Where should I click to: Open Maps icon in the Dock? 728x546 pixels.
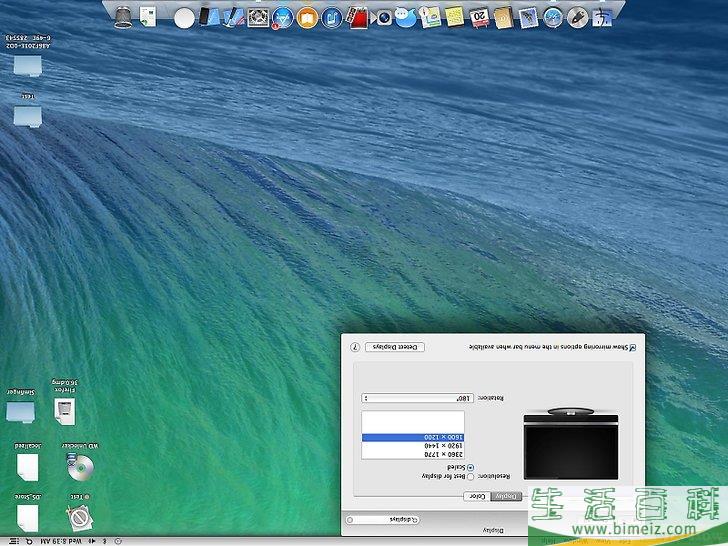point(430,18)
